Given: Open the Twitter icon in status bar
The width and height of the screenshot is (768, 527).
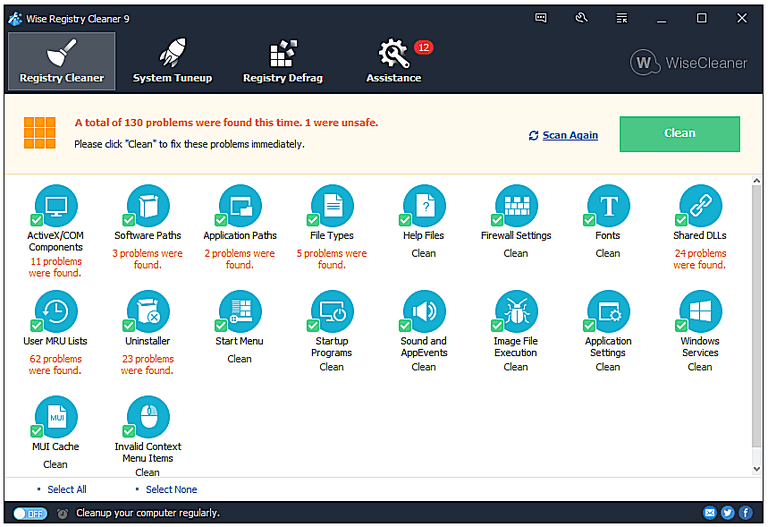Looking at the screenshot, I should point(728,513).
